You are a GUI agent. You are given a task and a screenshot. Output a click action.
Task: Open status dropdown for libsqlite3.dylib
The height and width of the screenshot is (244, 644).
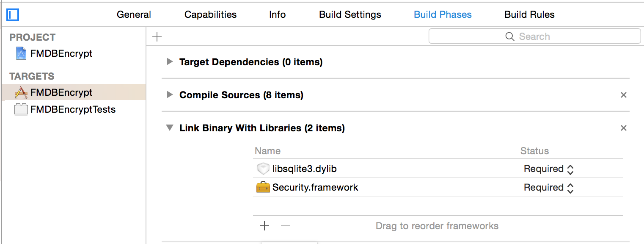click(570, 169)
